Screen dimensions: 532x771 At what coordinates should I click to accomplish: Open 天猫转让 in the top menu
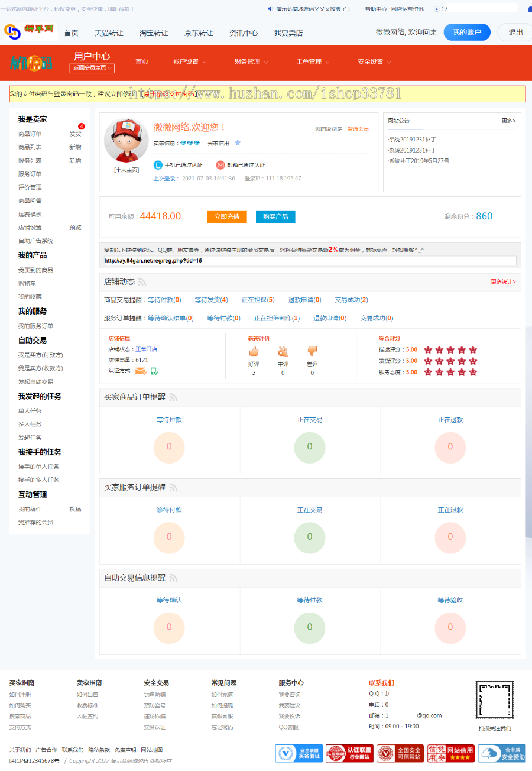click(x=109, y=33)
